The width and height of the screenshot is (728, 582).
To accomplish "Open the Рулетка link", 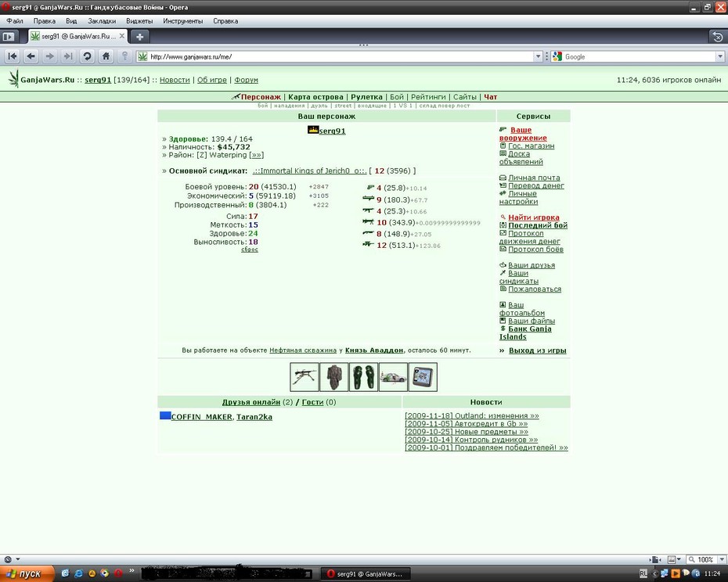I will pyautogui.click(x=366, y=97).
